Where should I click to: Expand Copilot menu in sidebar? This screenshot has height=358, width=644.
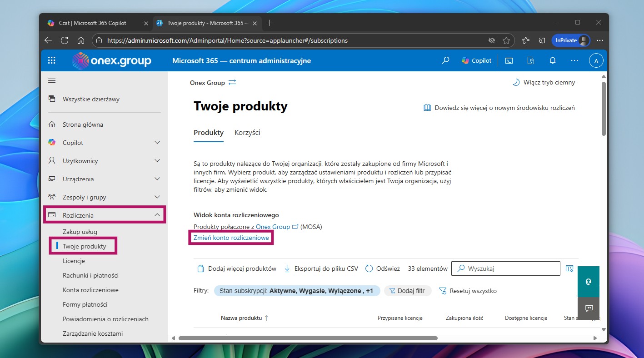(x=157, y=143)
